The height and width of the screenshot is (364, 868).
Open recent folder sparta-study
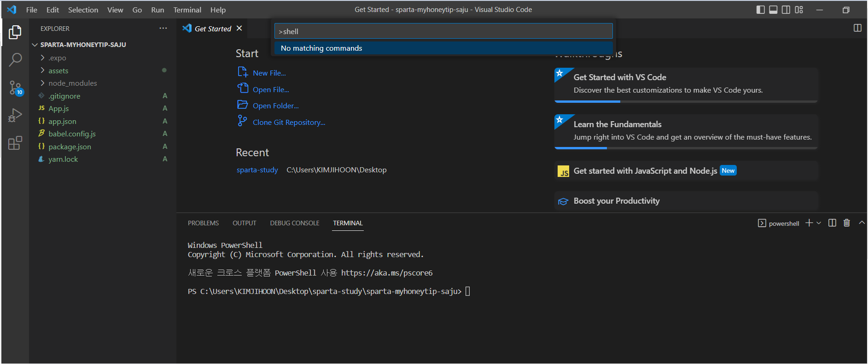click(257, 170)
